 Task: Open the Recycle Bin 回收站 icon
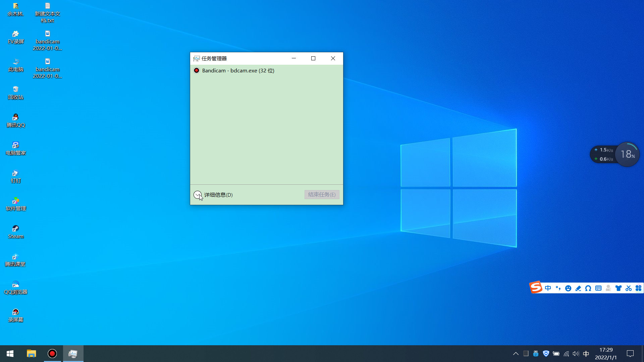point(16,93)
